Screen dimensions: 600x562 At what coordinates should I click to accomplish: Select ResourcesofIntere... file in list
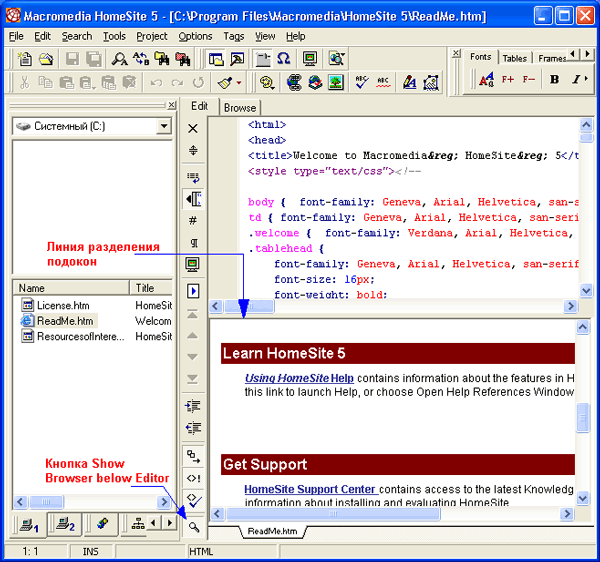coord(73,337)
